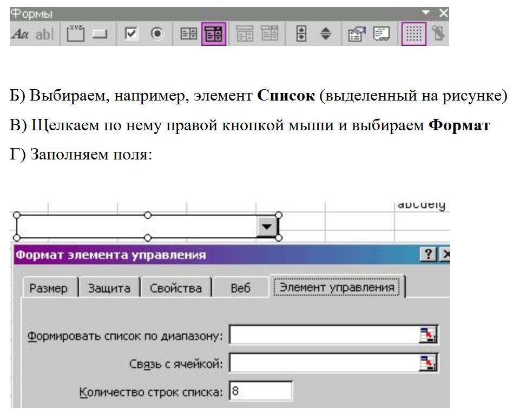Select the Label (Aa) tool in Forms toolbar
Viewport: 513px width, 420px height.
tap(20, 34)
